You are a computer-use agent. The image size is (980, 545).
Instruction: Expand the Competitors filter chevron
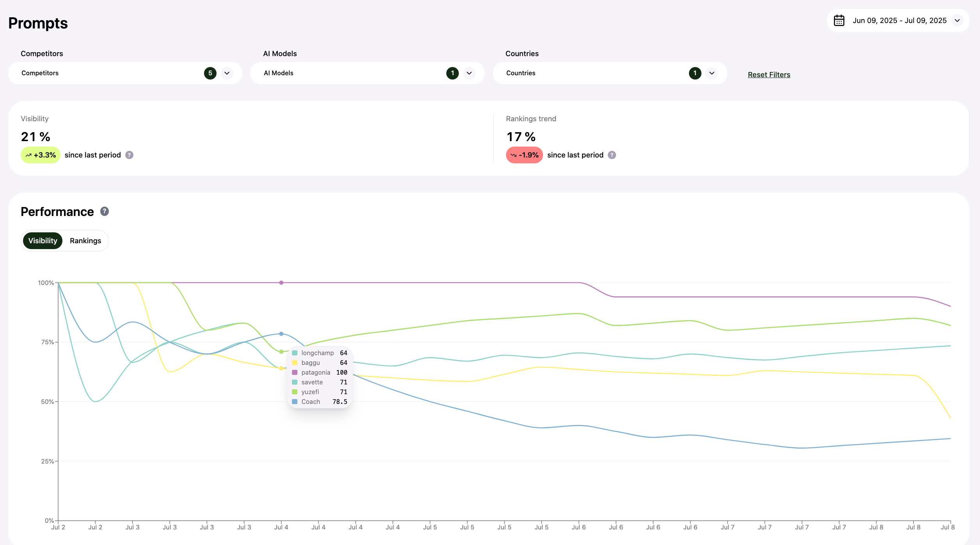pyautogui.click(x=227, y=73)
